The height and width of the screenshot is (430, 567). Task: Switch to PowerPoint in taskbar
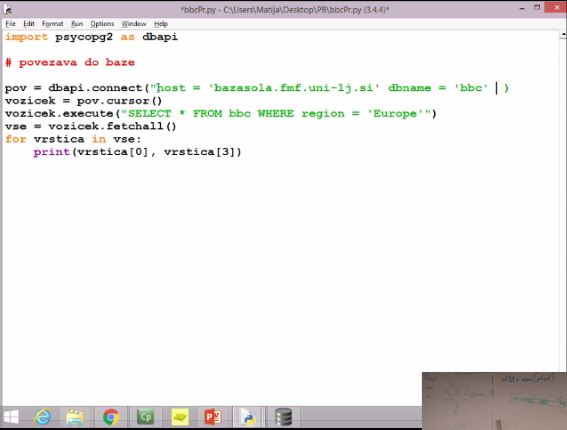pos(213,417)
